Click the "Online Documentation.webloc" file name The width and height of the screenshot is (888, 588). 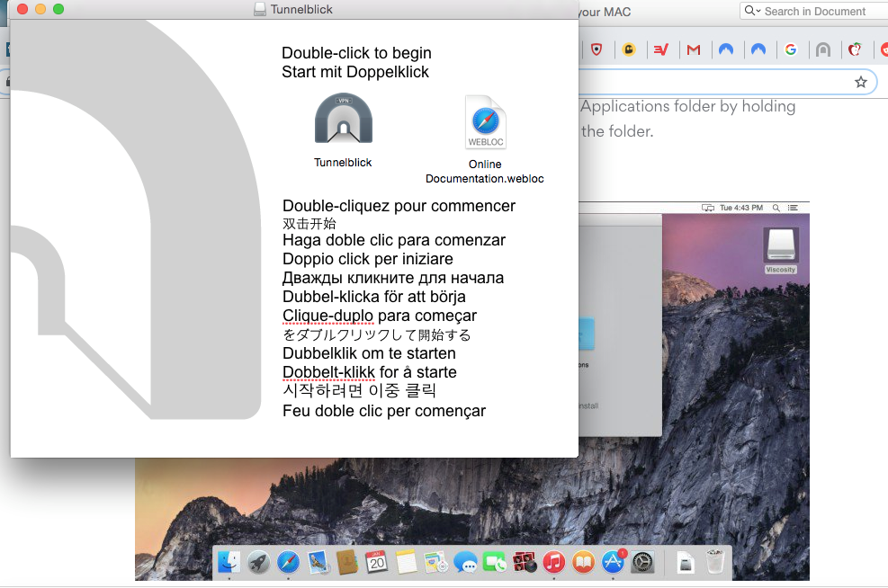[x=485, y=172]
